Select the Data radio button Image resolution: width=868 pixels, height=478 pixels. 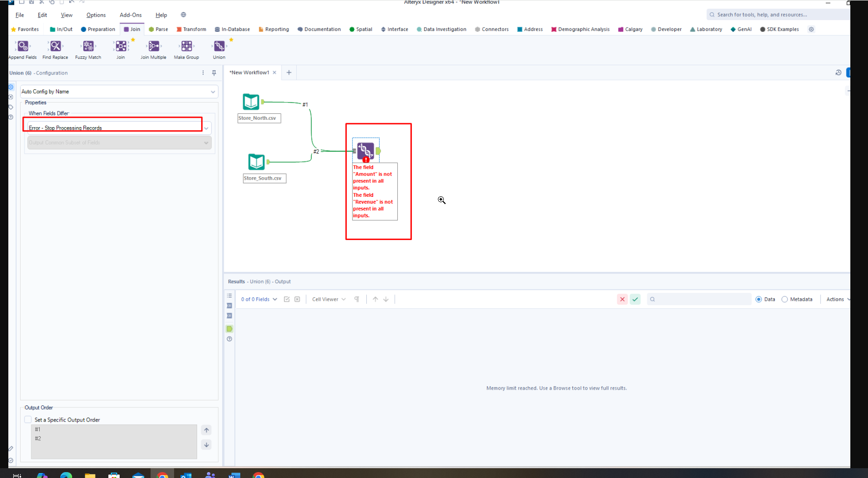tap(759, 299)
